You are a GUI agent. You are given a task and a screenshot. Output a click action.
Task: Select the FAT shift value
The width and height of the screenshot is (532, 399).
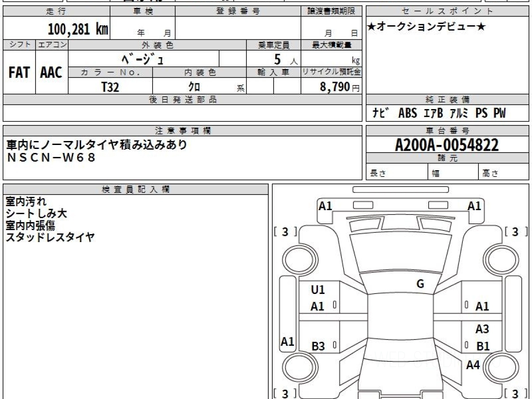(19, 73)
